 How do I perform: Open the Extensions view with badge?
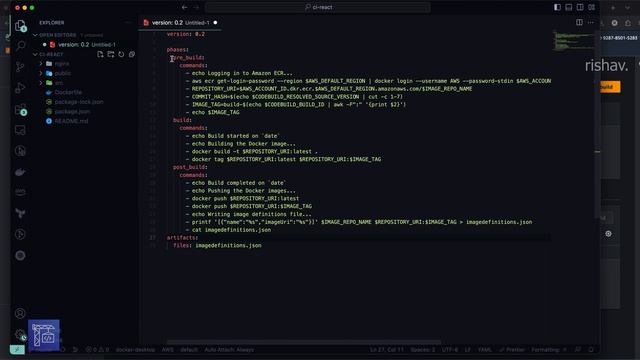pyautogui.click(x=20, y=109)
